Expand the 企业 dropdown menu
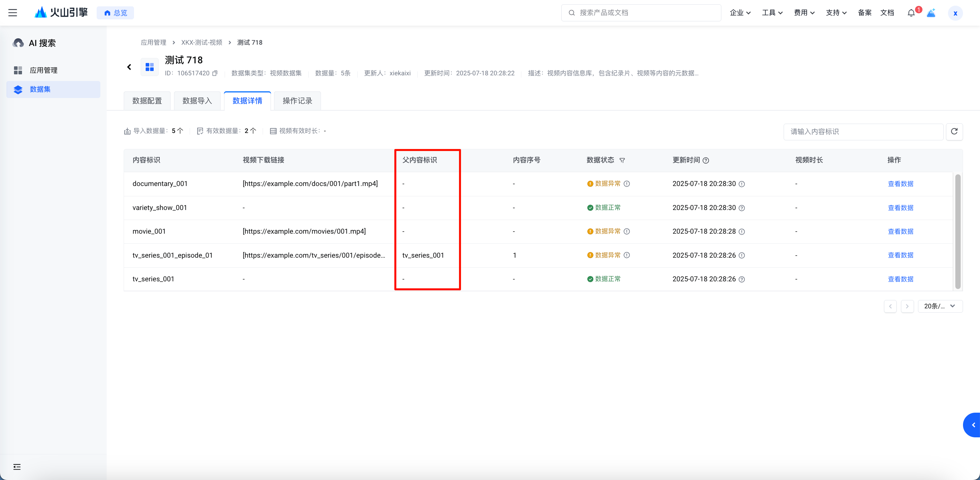Screen dimensions: 980x480 [740, 13]
